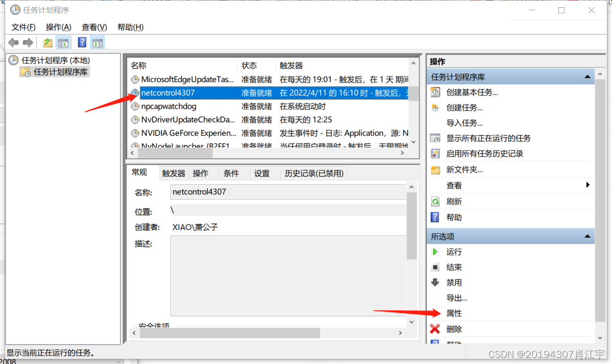
Task: Click the clock icon of NvDriverUpdateCheckDa row
Action: [x=135, y=120]
